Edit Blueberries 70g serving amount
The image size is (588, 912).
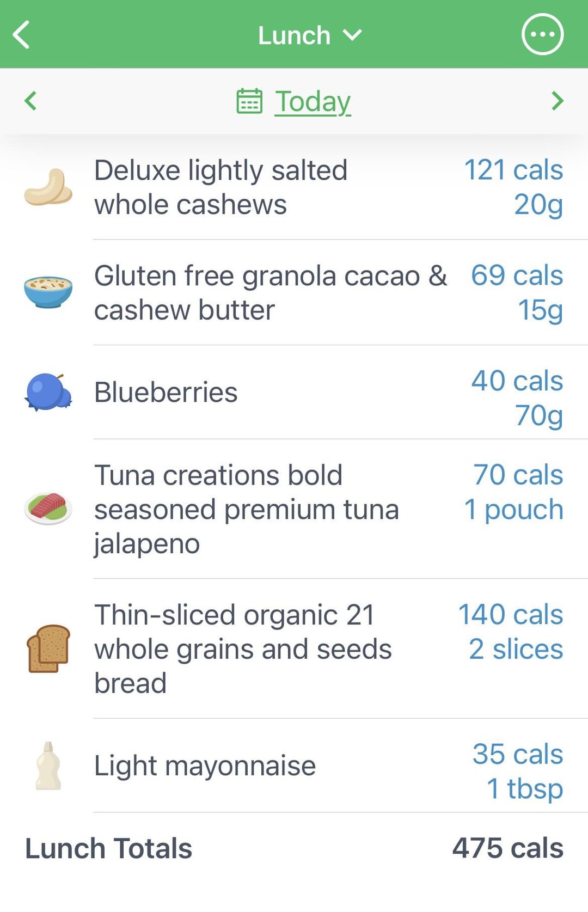[x=539, y=415]
